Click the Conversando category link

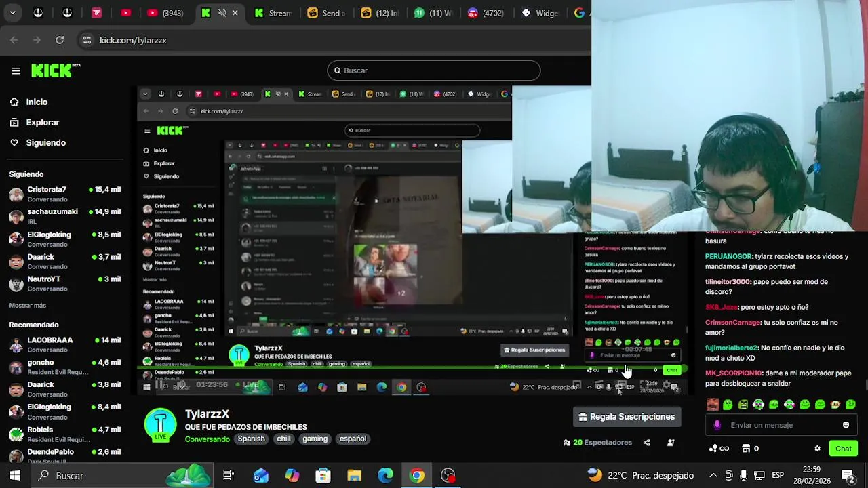coord(208,439)
